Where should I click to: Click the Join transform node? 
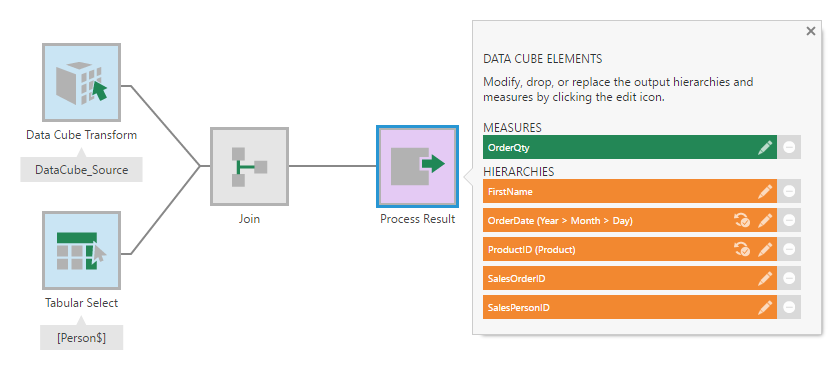(249, 166)
